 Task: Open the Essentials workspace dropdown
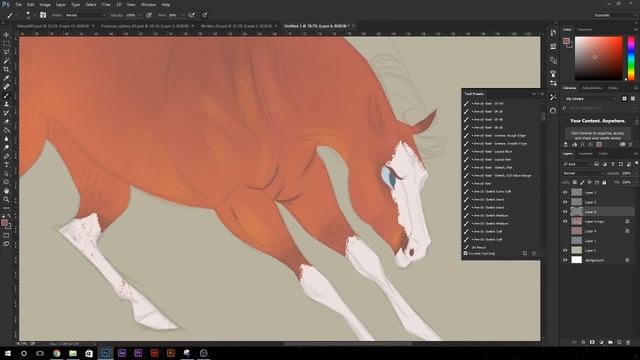(x=614, y=15)
